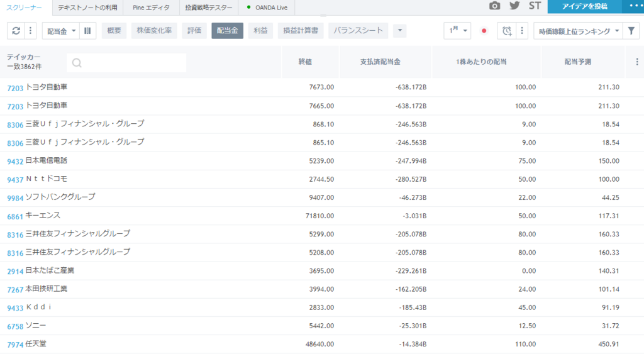Share via the Twitter bird icon
This screenshot has height=354, width=644.
coord(514,6)
